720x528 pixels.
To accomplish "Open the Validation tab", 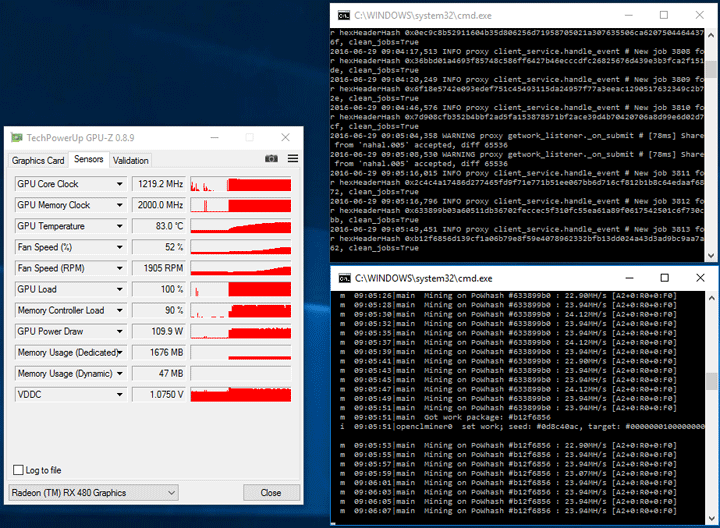I will coord(131,160).
